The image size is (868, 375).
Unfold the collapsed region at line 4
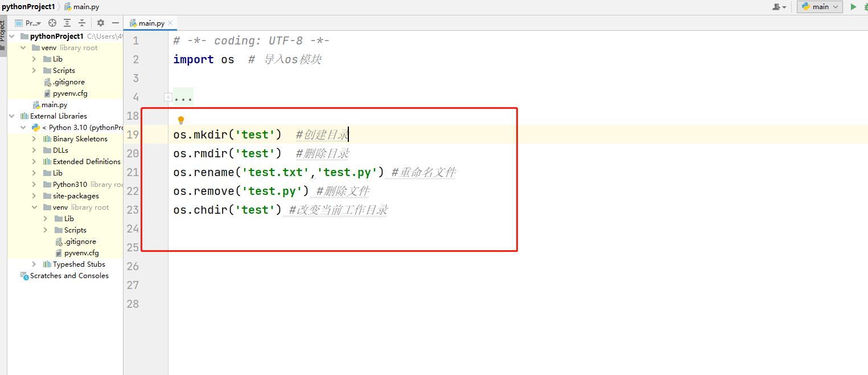pyautogui.click(x=168, y=97)
